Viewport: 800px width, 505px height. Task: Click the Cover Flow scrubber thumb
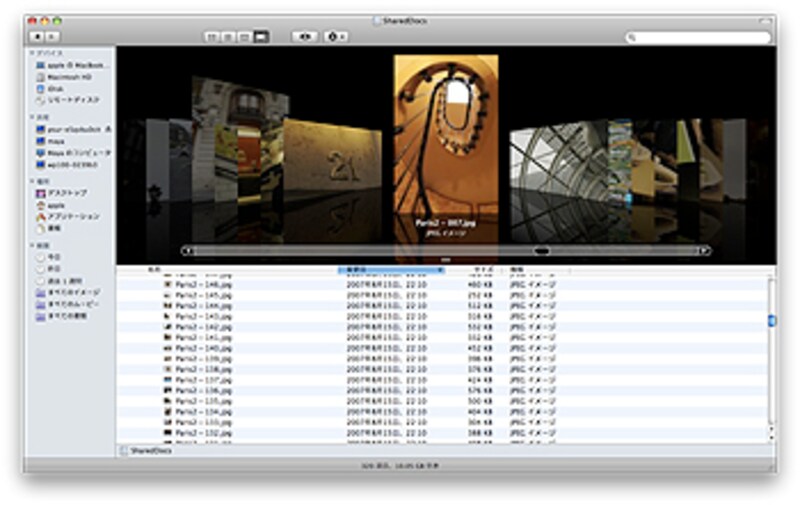(x=541, y=250)
